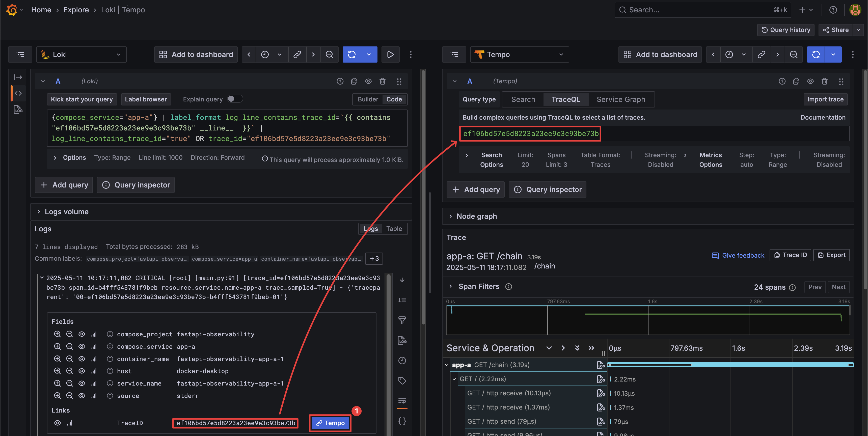
Task: Hide the Loki query A via eye icon
Action: click(368, 81)
